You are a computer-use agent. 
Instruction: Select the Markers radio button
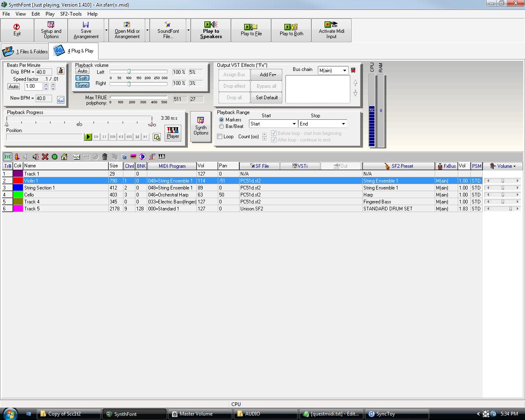(x=221, y=120)
